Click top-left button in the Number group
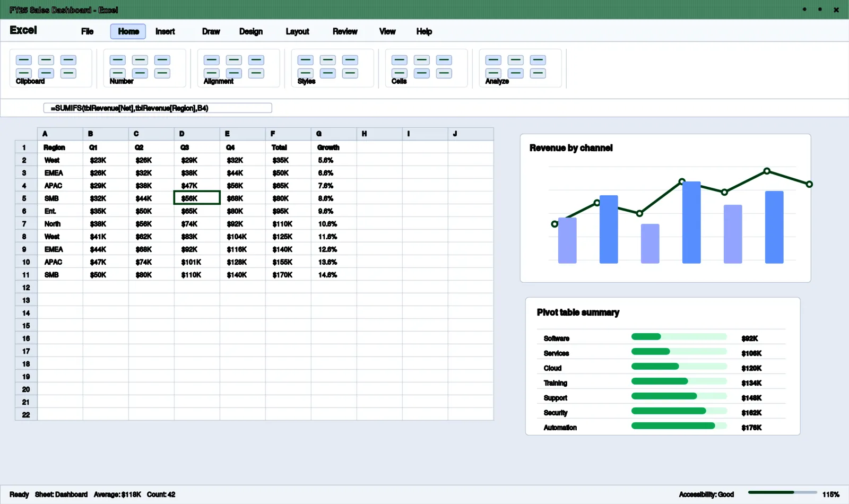 click(118, 60)
